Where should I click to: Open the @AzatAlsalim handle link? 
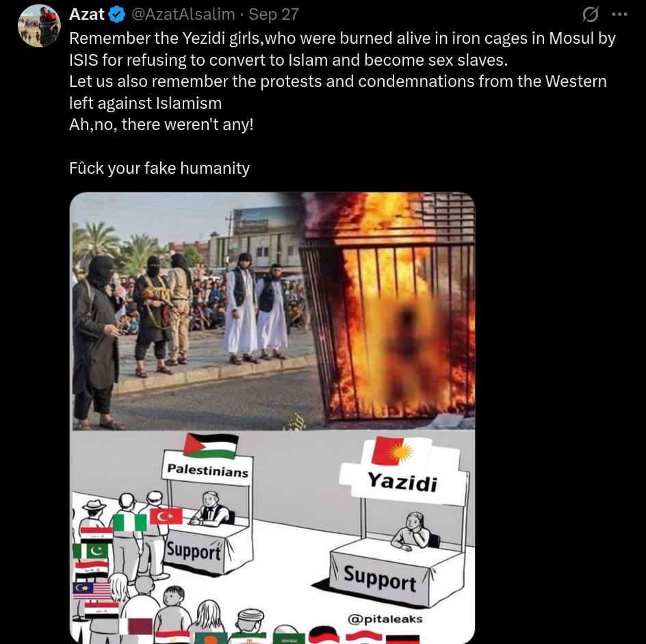(183, 14)
